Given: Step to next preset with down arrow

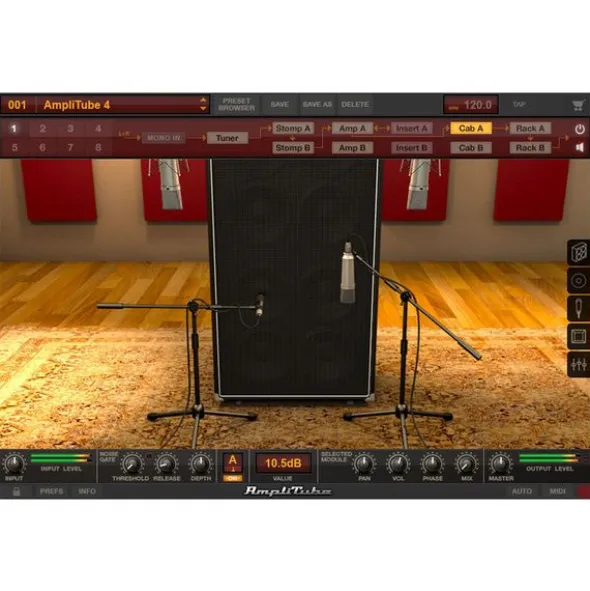Looking at the screenshot, I should click(x=203, y=109).
